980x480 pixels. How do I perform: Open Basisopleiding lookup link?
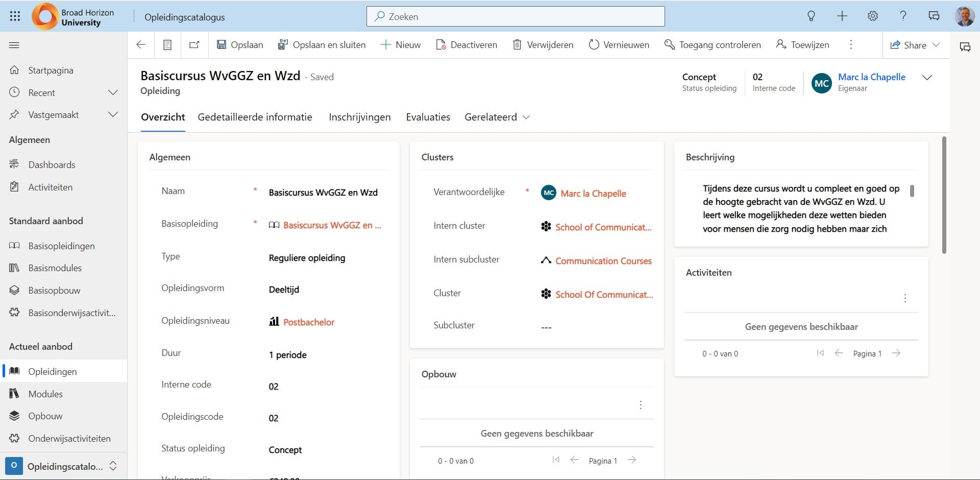click(x=332, y=225)
